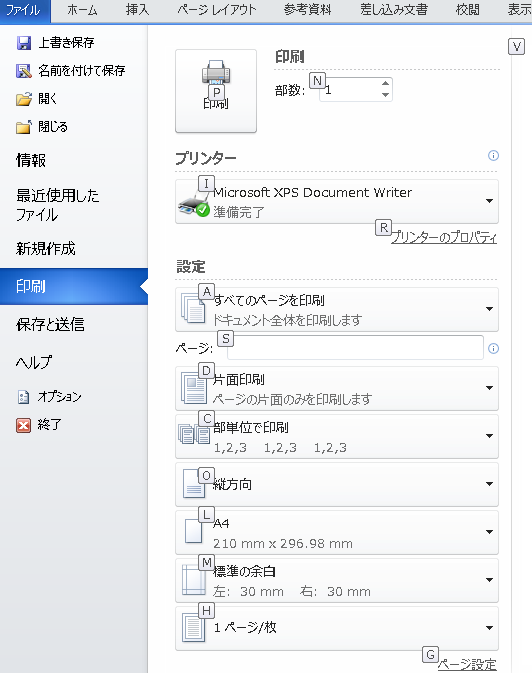The width and height of the screenshot is (532, 673).
Task: Click the printer info icon beside プリンター
Action: click(x=493, y=155)
